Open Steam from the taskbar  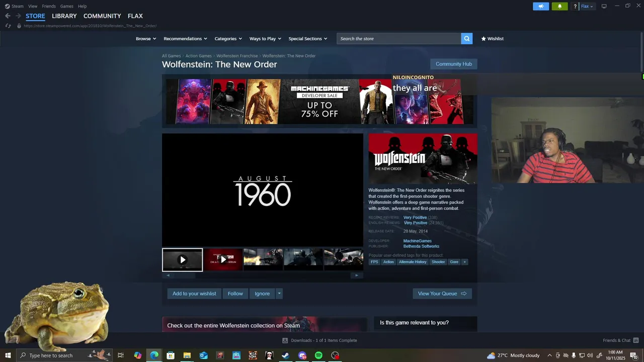point(285,355)
